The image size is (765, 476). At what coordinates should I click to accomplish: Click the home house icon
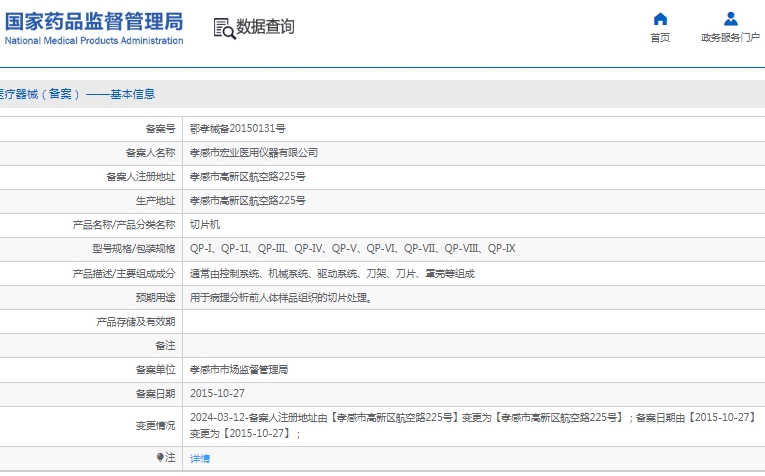(x=660, y=19)
